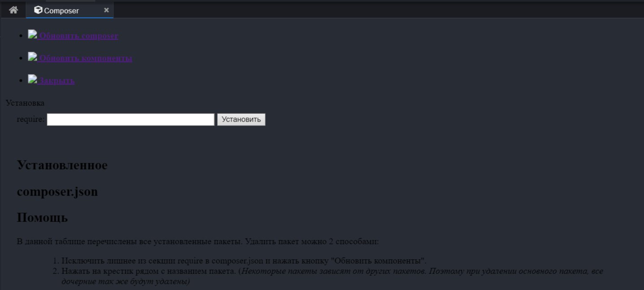The height and width of the screenshot is (290, 644).
Task: Click broken image icon beside 'Обновить компоненты'
Action: pos(32,56)
